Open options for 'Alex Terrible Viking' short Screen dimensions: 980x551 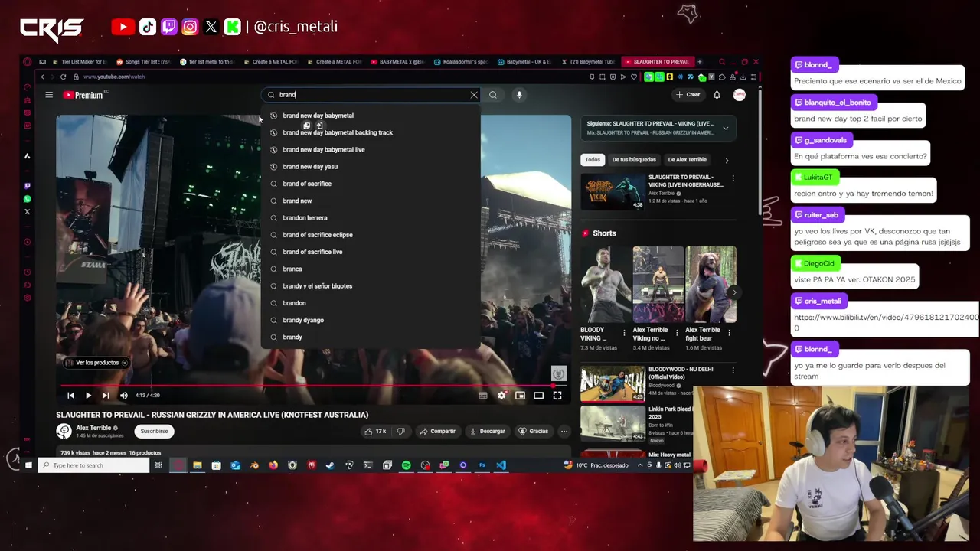[677, 333]
